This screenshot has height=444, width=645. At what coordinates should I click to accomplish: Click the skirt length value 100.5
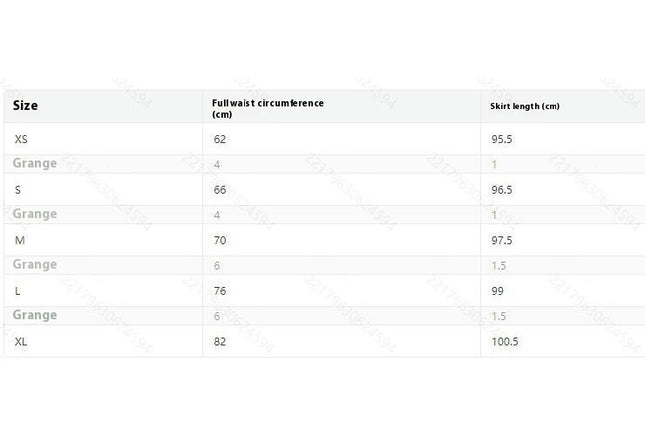click(x=505, y=342)
